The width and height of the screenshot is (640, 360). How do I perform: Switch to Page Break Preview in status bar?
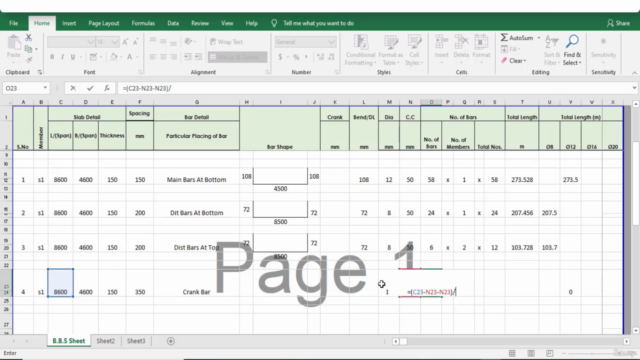click(x=550, y=353)
